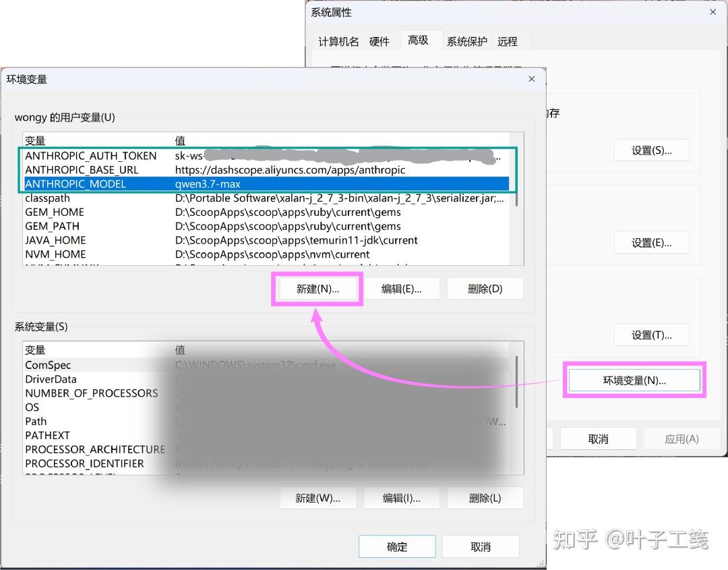Image resolution: width=728 pixels, height=570 pixels.
Task: Open the 系统保护 tab
Action: pos(466,42)
